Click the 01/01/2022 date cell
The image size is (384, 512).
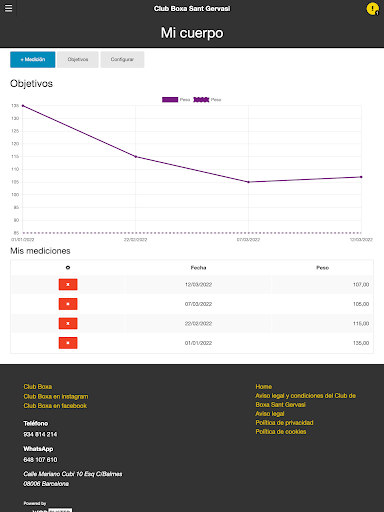(x=198, y=343)
